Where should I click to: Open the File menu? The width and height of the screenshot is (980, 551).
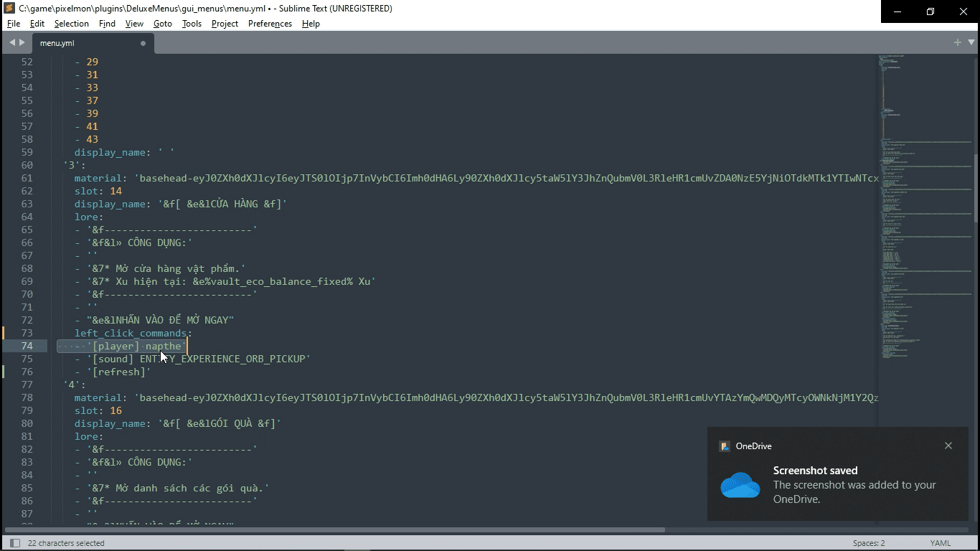14,24
